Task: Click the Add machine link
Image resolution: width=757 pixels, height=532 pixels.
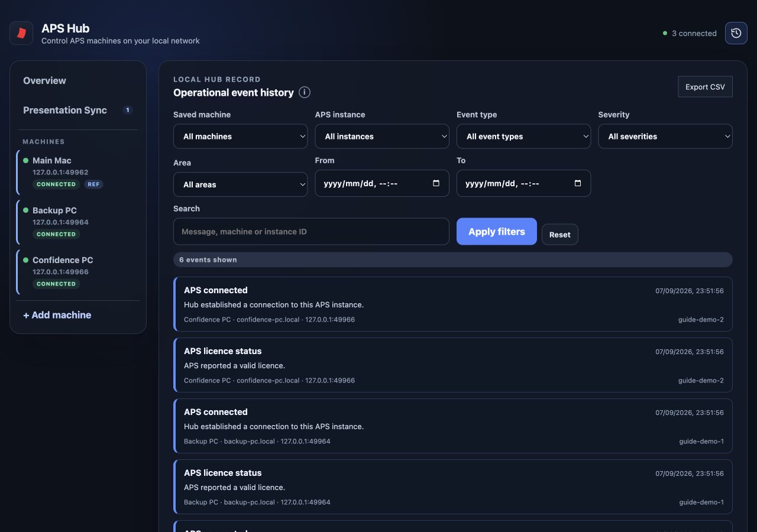Action: (57, 315)
